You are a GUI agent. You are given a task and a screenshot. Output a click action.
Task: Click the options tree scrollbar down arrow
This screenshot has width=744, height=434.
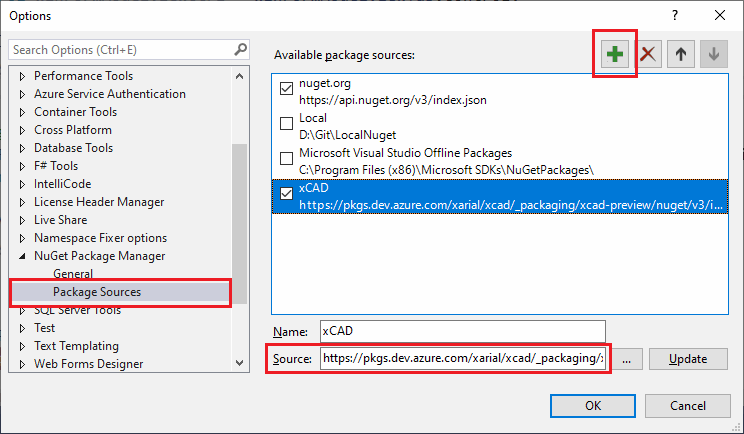pyautogui.click(x=240, y=363)
